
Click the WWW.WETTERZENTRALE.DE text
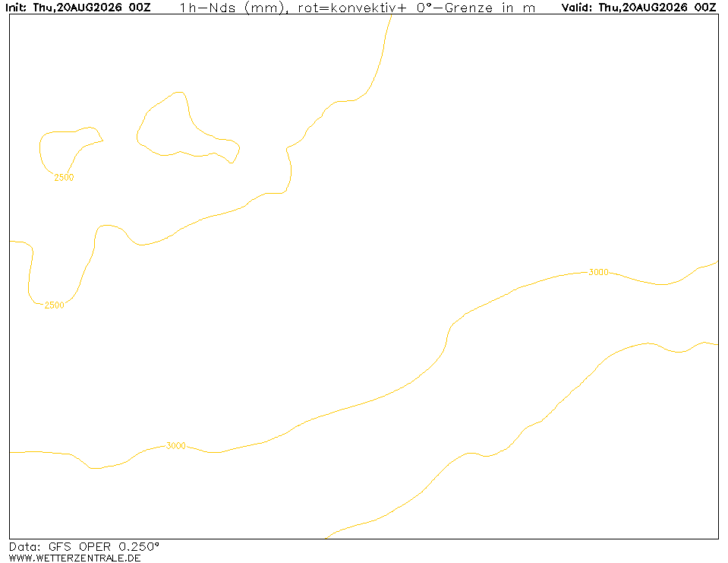[x=74, y=558]
